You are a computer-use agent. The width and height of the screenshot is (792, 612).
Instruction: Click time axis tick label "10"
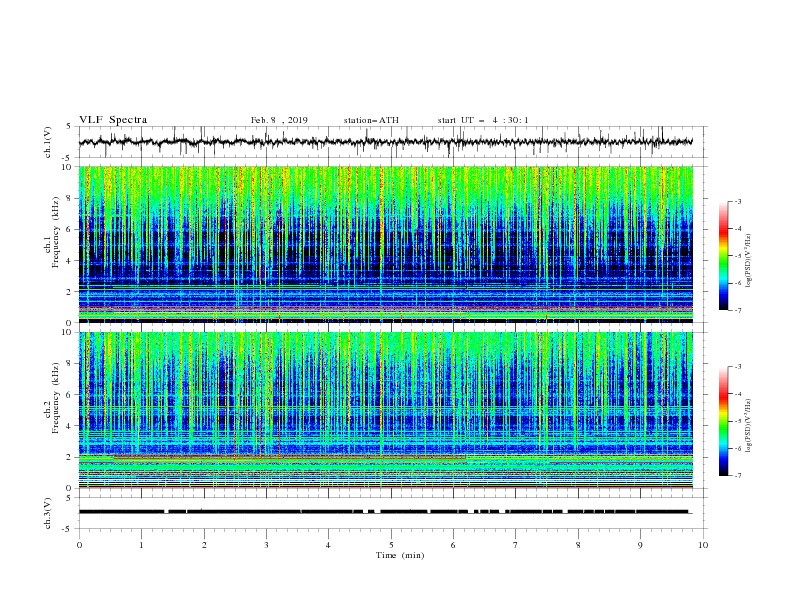coord(703,545)
